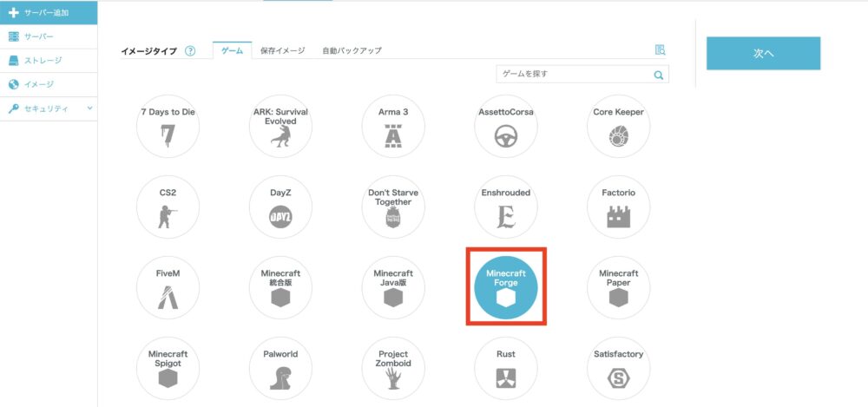The height and width of the screenshot is (407, 868).
Task: Select the Minecraft Paper image
Action: (618, 287)
